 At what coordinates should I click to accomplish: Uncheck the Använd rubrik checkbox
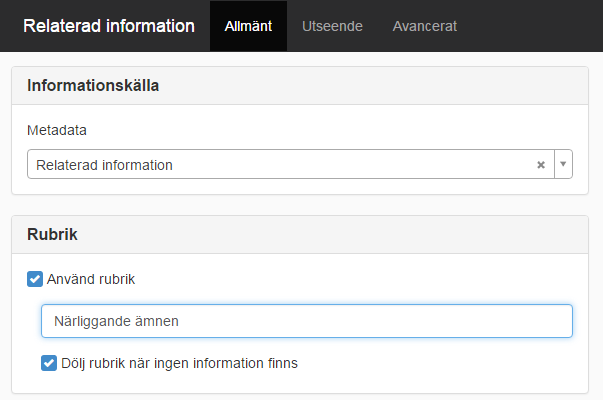(35, 279)
